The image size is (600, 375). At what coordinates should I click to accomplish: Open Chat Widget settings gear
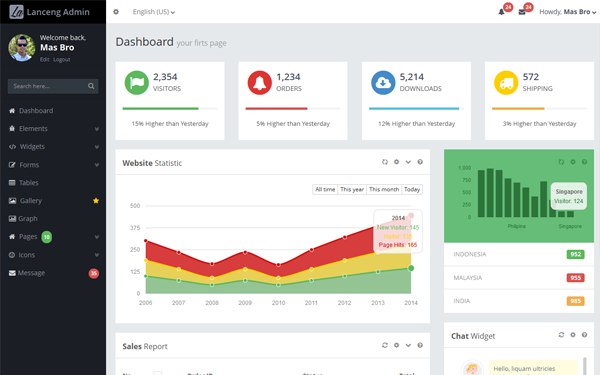[x=573, y=335]
